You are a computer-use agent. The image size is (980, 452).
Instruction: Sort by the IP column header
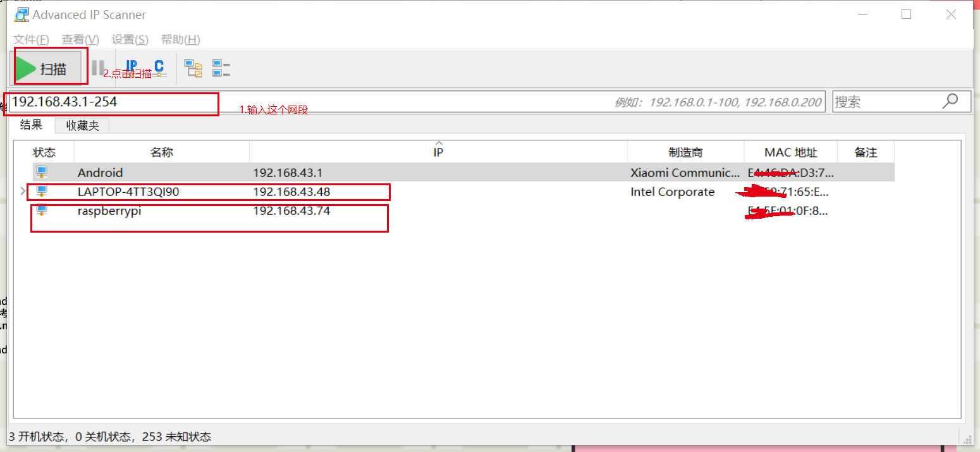point(438,152)
